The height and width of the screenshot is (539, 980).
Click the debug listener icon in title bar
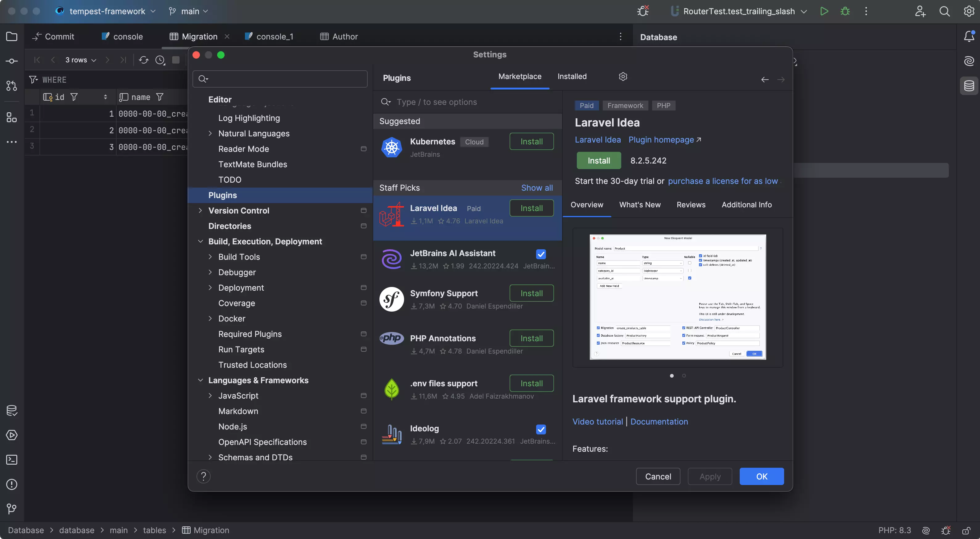coord(643,11)
